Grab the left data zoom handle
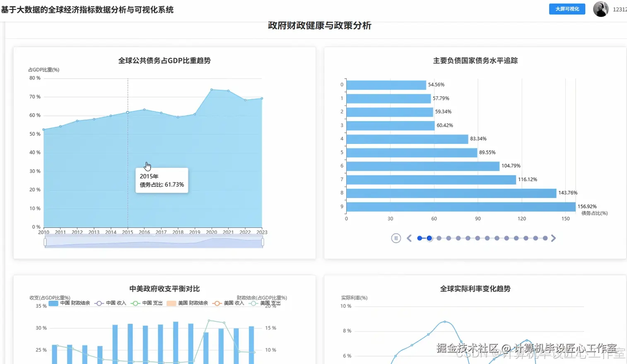The height and width of the screenshot is (364, 627). tap(45, 242)
